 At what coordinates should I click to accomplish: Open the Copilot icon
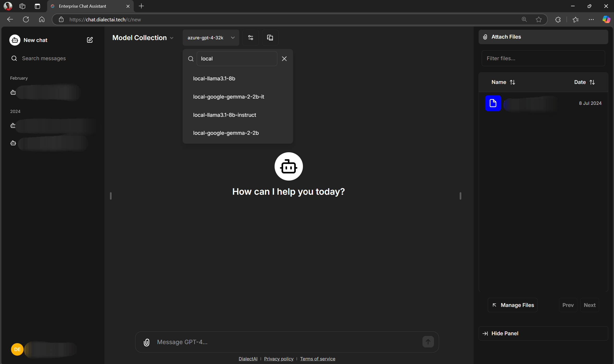pyautogui.click(x=606, y=19)
